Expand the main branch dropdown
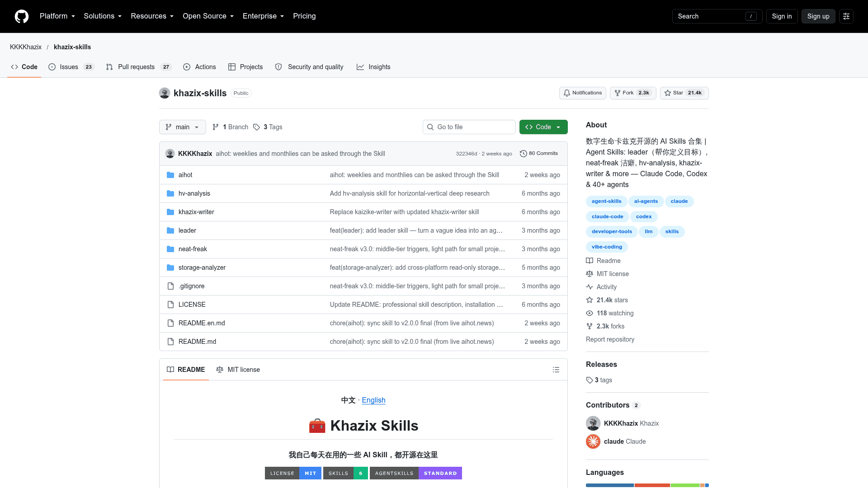 (x=183, y=127)
